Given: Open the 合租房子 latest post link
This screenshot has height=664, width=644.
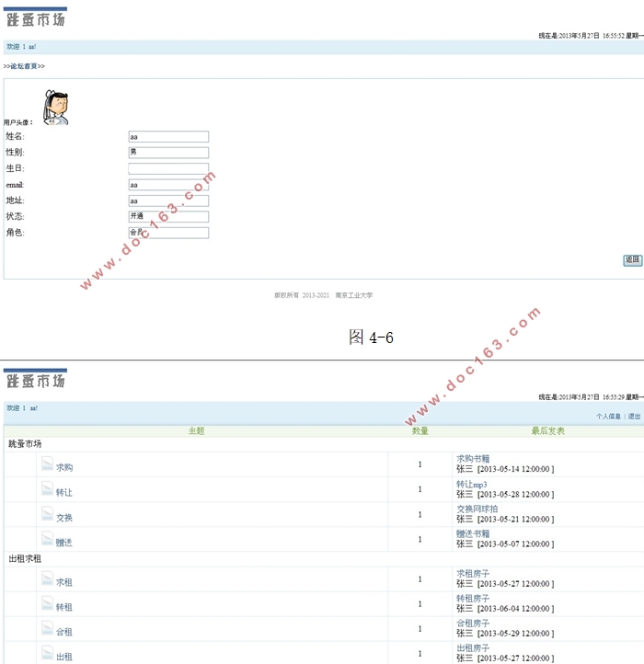Looking at the screenshot, I should tap(473, 623).
